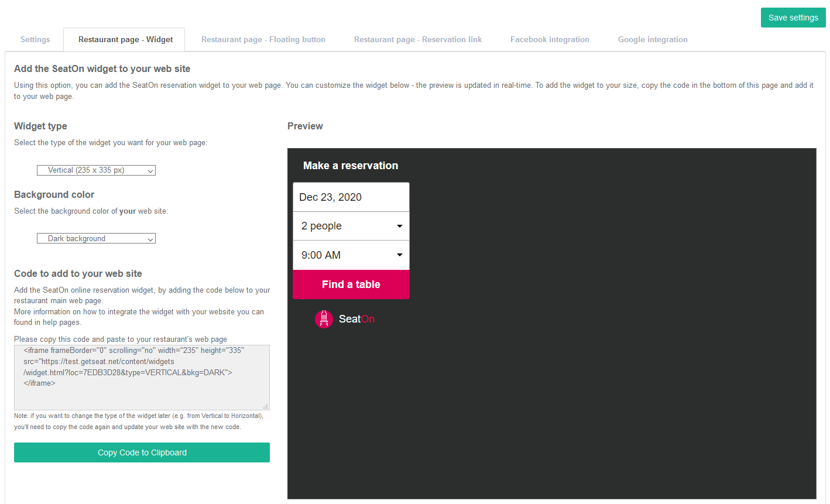Go to Google integration tab
Image resolution: width=830 pixels, height=504 pixels.
click(x=653, y=40)
